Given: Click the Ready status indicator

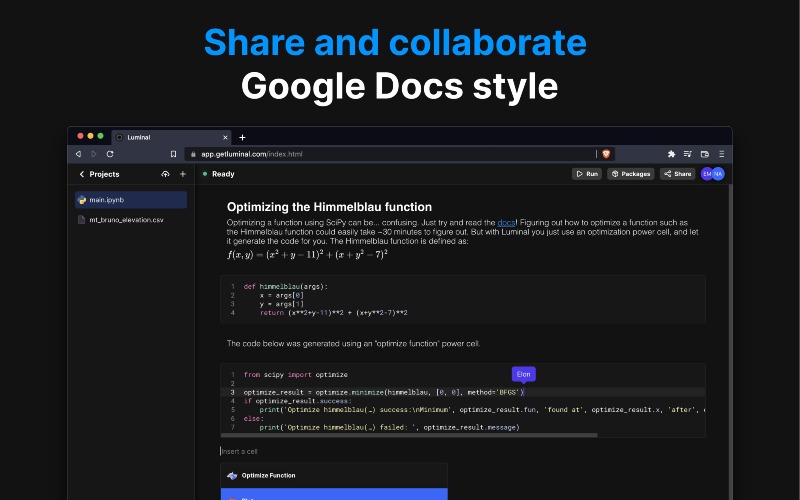Looking at the screenshot, I should point(218,174).
